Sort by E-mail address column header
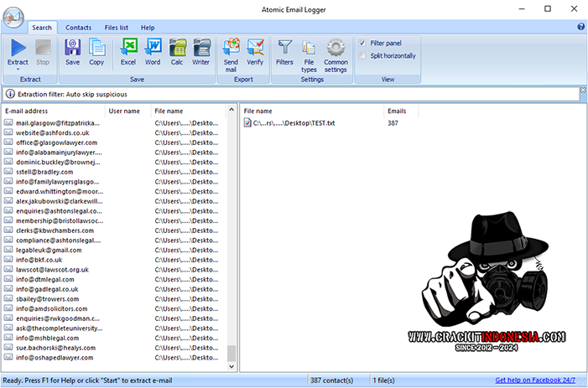 click(52, 111)
